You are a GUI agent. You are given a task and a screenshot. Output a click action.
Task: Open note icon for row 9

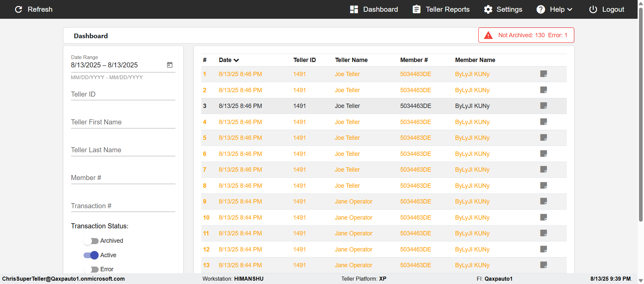click(544, 201)
